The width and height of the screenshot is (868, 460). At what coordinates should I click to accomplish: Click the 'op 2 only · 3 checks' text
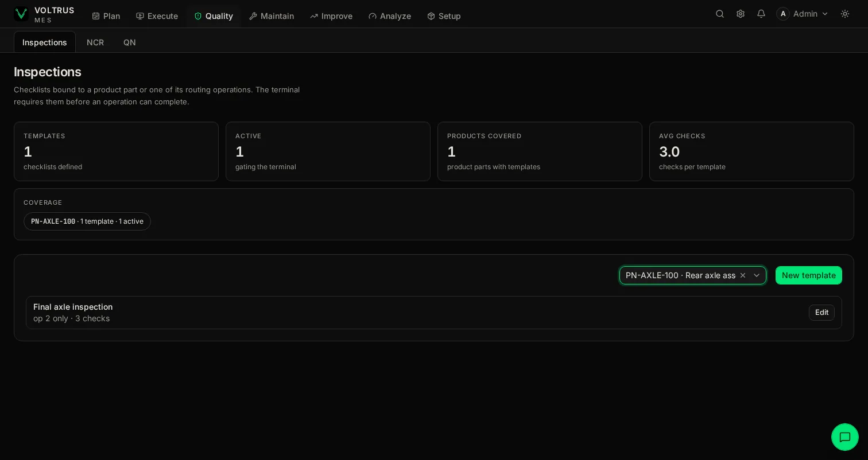coord(71,318)
